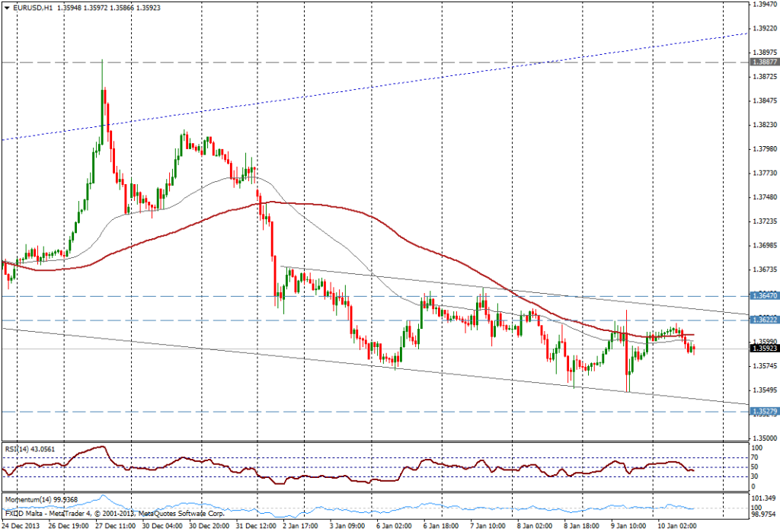Click the RSI 30 level scale value

click(755, 477)
